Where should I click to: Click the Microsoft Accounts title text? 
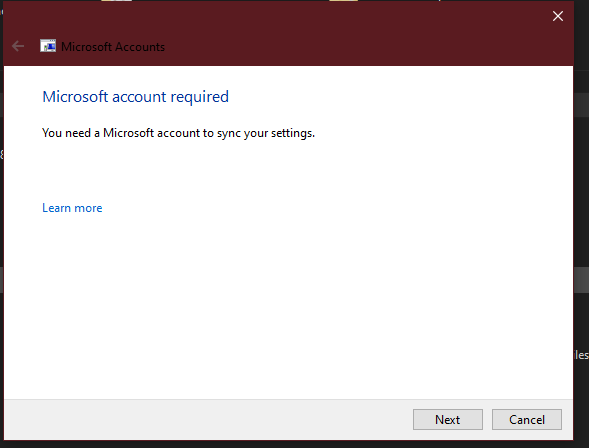point(113,47)
